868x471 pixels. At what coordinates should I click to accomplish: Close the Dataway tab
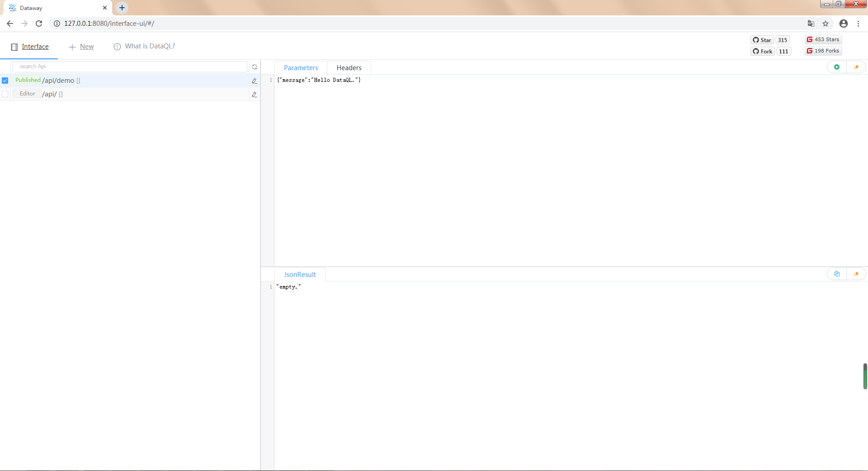[x=105, y=8]
